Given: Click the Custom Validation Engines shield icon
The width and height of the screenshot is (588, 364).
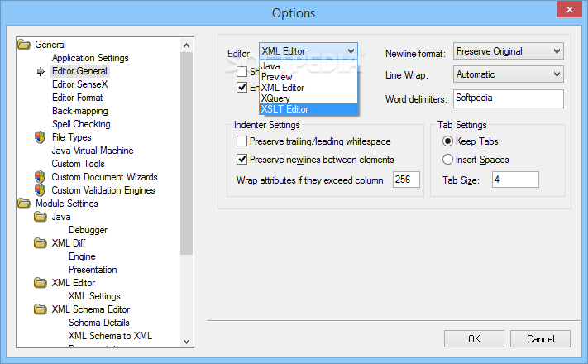Looking at the screenshot, I should [40, 190].
